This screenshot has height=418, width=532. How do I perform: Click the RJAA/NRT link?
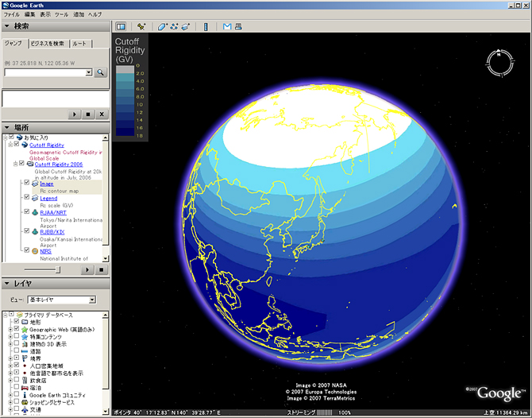point(53,212)
